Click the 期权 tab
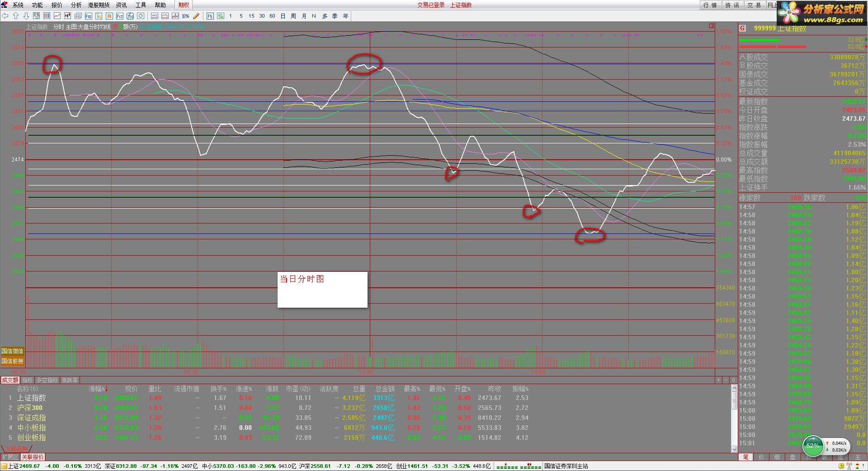 184,5
